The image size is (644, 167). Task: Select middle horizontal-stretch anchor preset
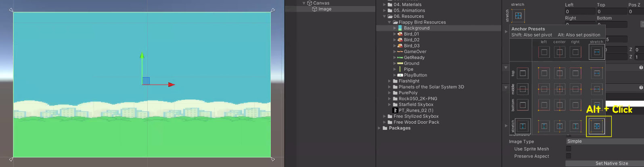click(x=597, y=89)
